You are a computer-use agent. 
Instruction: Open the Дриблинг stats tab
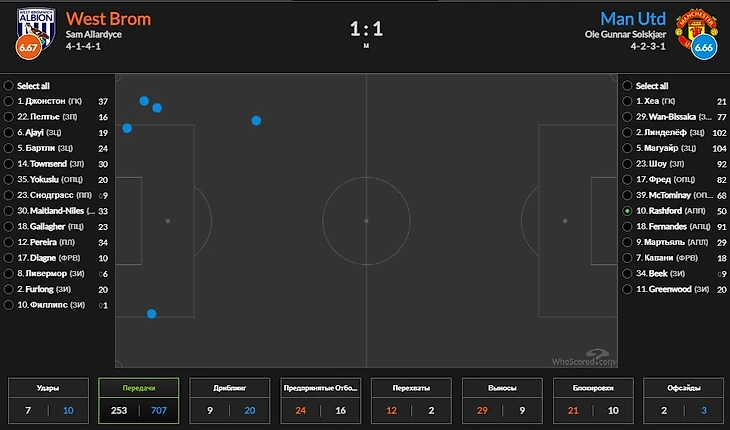click(x=230, y=401)
